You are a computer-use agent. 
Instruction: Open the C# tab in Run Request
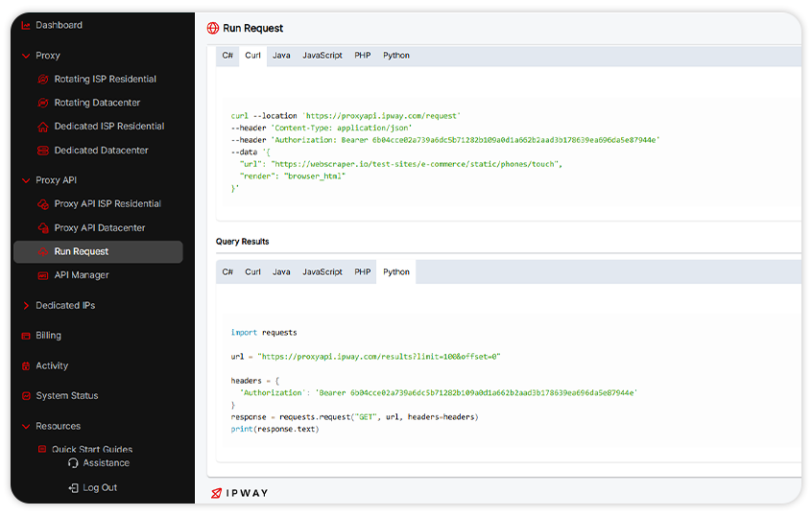point(227,56)
